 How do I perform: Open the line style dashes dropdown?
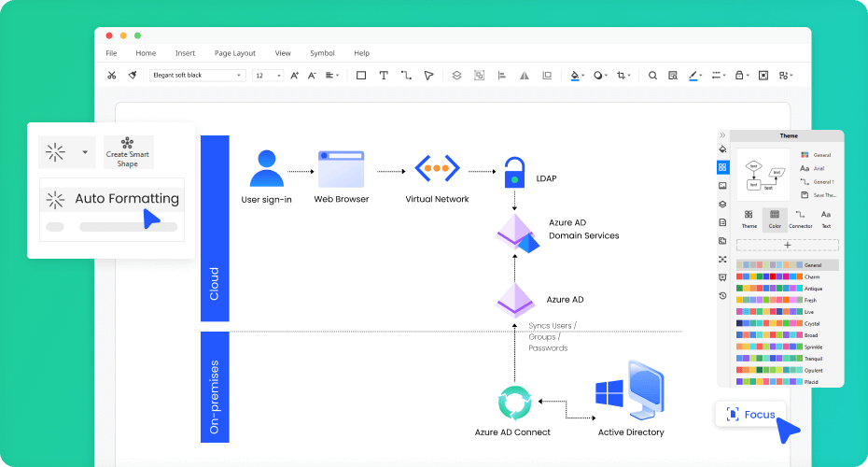(719, 76)
